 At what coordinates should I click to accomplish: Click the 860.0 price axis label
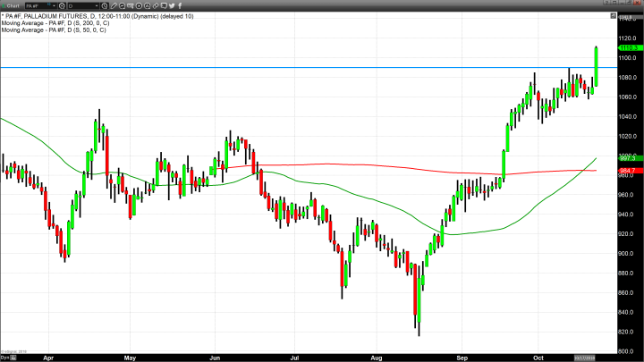(x=628, y=292)
